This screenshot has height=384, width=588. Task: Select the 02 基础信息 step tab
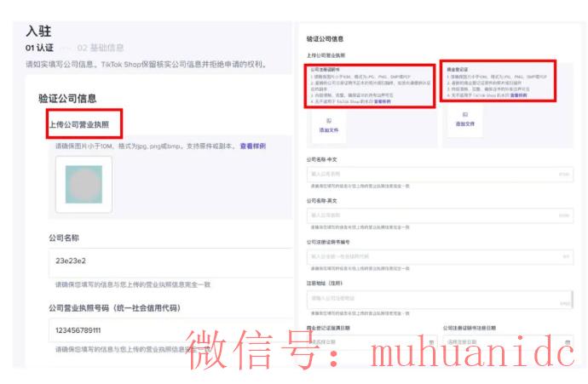pos(100,48)
